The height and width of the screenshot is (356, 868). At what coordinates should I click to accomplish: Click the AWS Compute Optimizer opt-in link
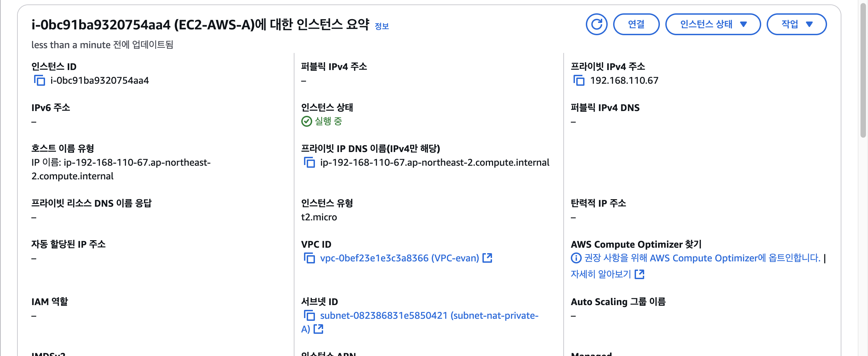[702, 258]
